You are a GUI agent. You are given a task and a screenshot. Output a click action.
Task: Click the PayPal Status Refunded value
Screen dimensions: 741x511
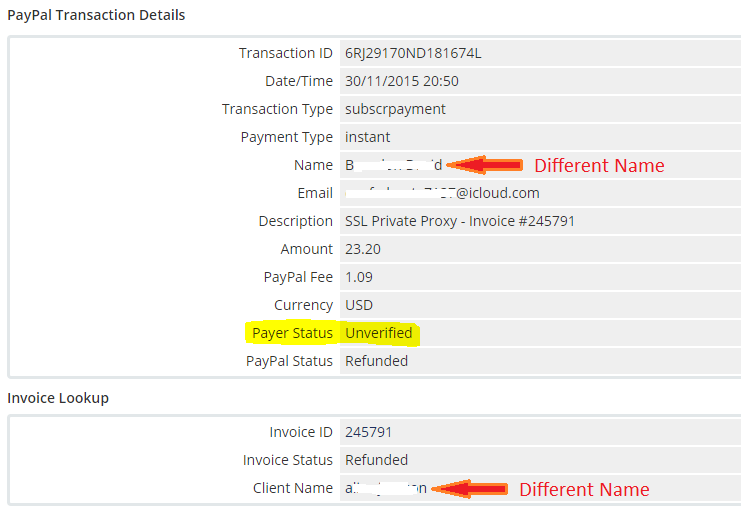376,361
